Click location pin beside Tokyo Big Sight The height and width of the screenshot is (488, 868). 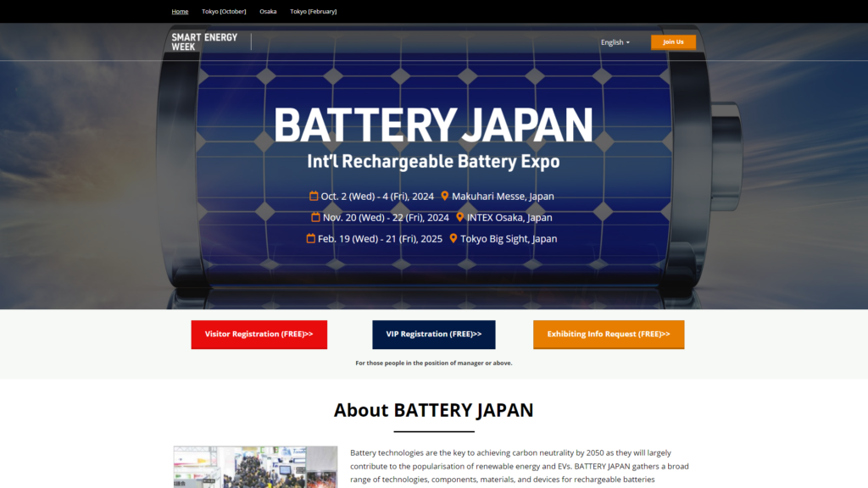click(453, 238)
